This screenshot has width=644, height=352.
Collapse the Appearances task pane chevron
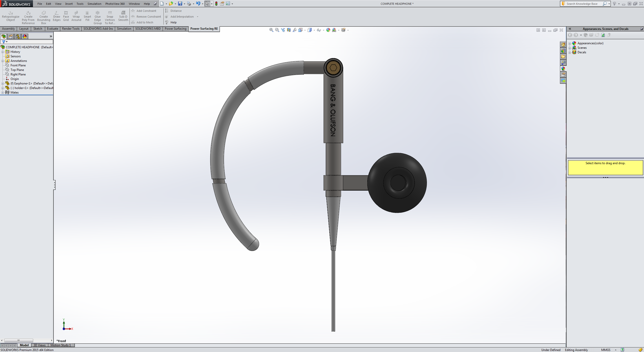click(x=570, y=29)
